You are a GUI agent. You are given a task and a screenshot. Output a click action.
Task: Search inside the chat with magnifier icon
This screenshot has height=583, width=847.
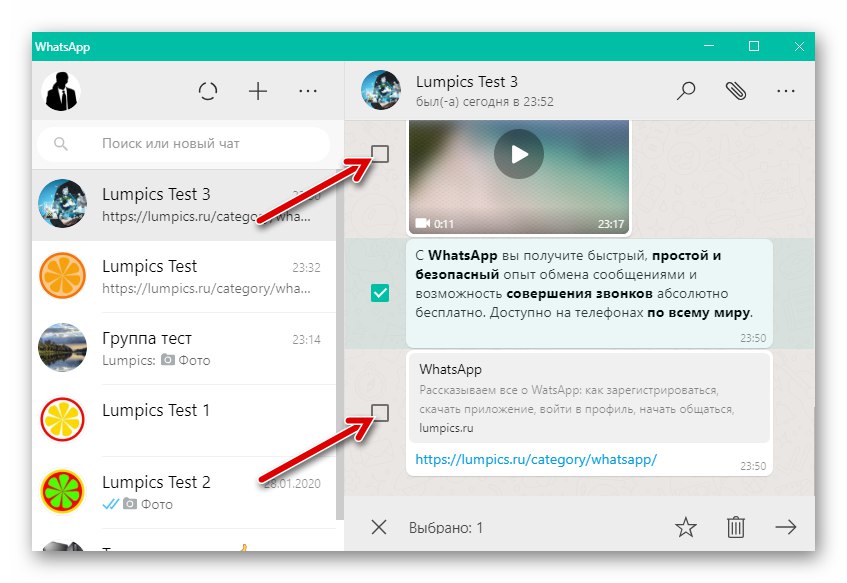tap(686, 91)
